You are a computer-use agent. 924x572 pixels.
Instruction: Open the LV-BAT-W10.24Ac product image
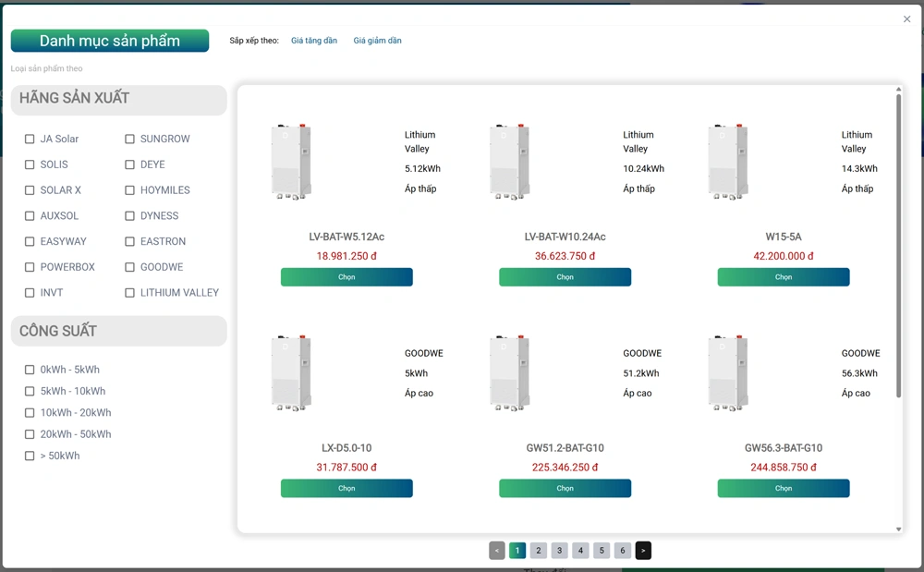pyautogui.click(x=510, y=162)
